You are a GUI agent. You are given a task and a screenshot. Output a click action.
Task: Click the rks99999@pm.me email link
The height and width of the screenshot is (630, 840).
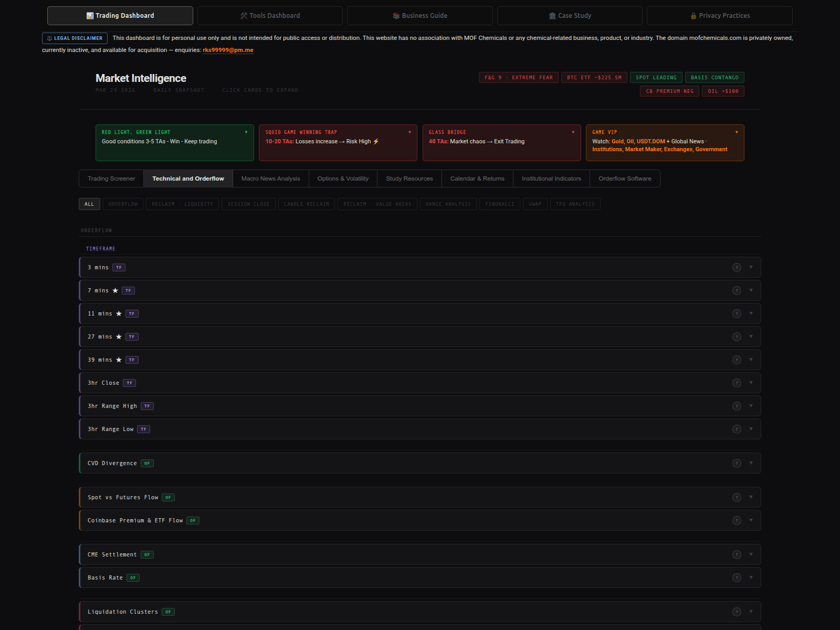click(228, 50)
